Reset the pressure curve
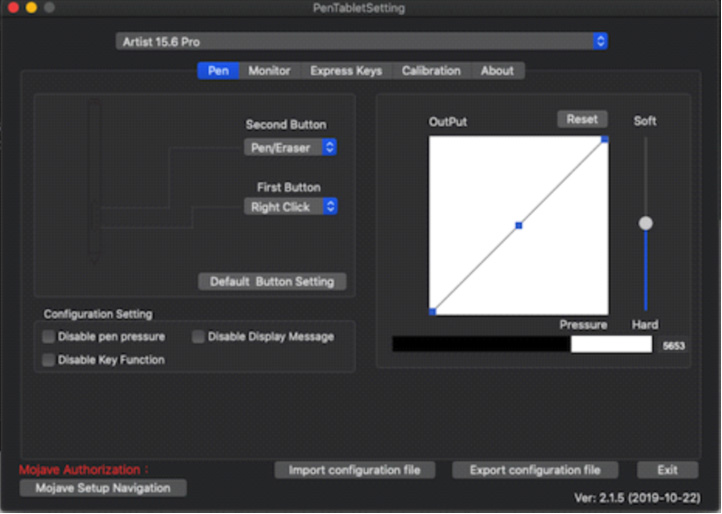722x514 pixels. point(582,119)
